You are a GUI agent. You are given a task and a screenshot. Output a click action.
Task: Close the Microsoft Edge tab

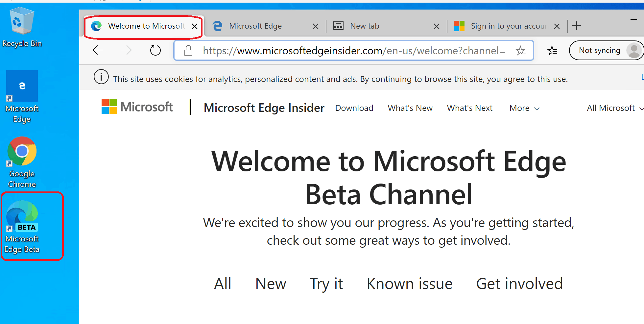pos(316,26)
